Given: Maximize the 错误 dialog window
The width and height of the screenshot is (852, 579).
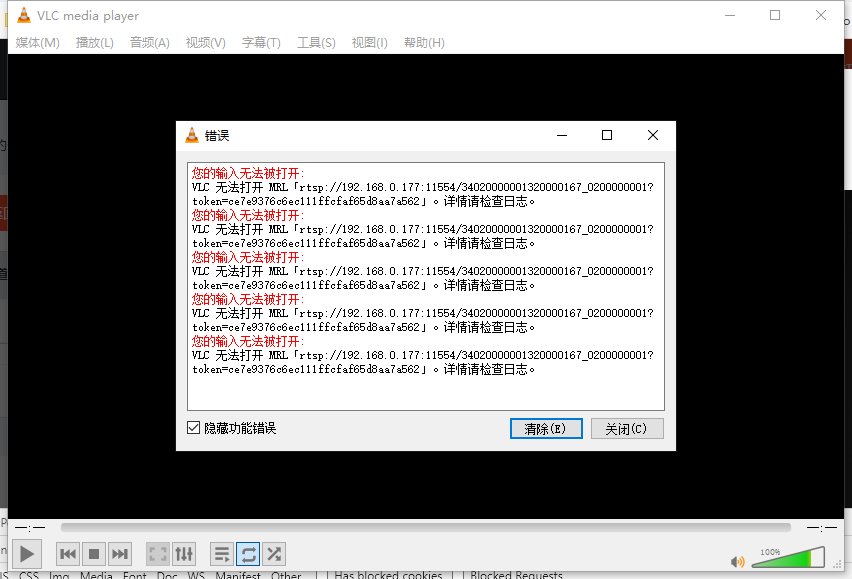Looking at the screenshot, I should click(x=607, y=135).
